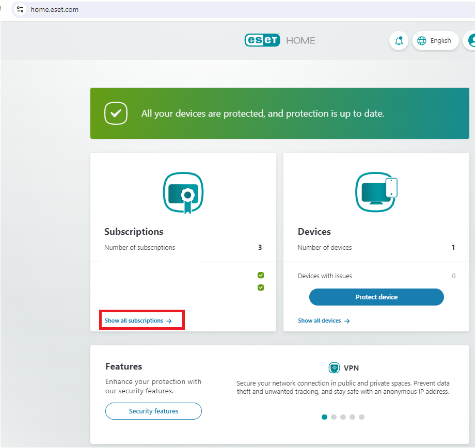This screenshot has height=448, width=476.
Task: Click the VPN feature title
Action: click(351, 368)
